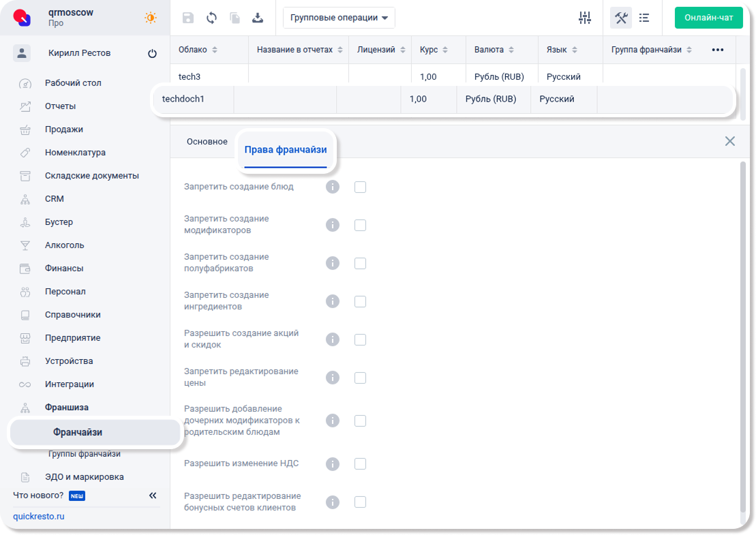The image size is (756, 535).
Task: Switch to the list view icon
Action: [x=644, y=18]
